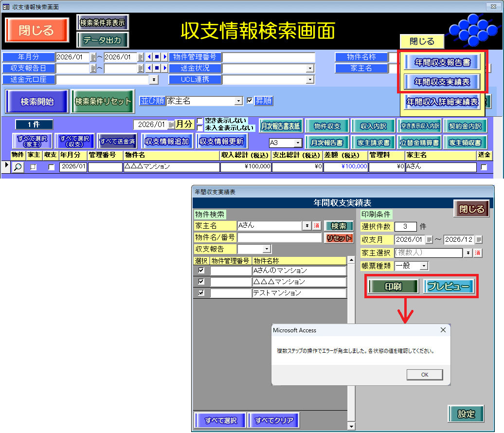Screen dimensions: 504x433
Task: Click the calendar icon beside the 年月分 start date
Action: pos(93,57)
